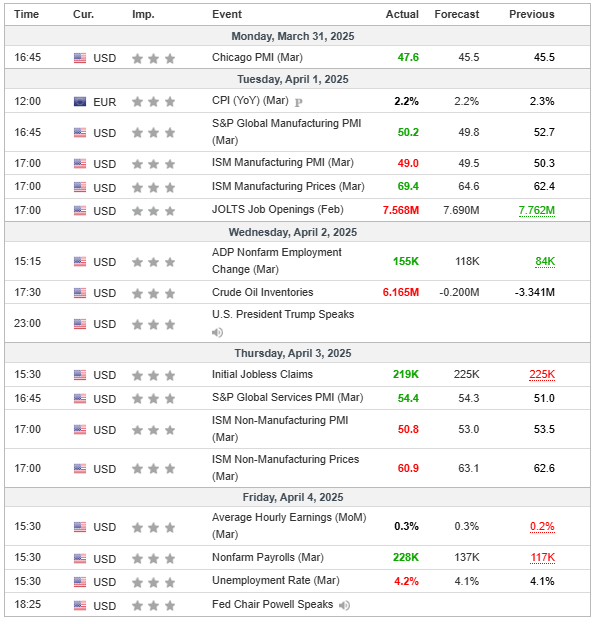Click the first importance star in the CPI (YoY) row
This screenshot has height=624, width=598.
[138, 102]
